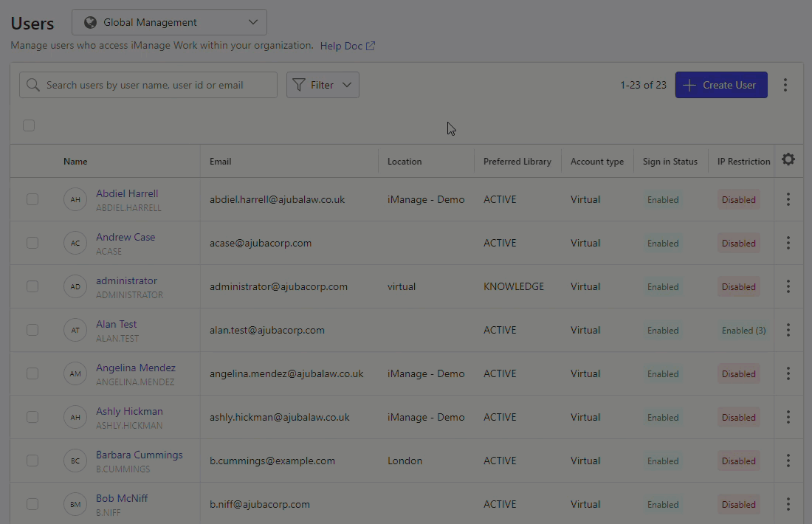
Task: Open row actions menu for Alan Test
Action: pos(788,330)
